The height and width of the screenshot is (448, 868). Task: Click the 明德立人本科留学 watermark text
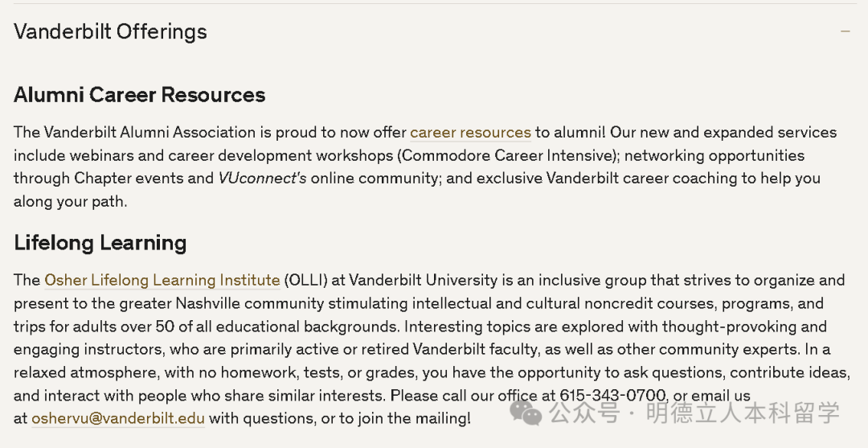[743, 413]
